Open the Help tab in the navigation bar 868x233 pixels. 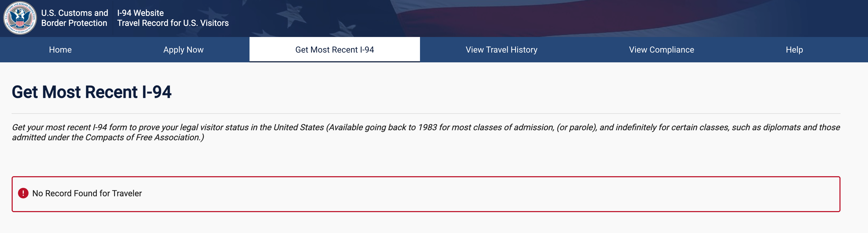(794, 49)
